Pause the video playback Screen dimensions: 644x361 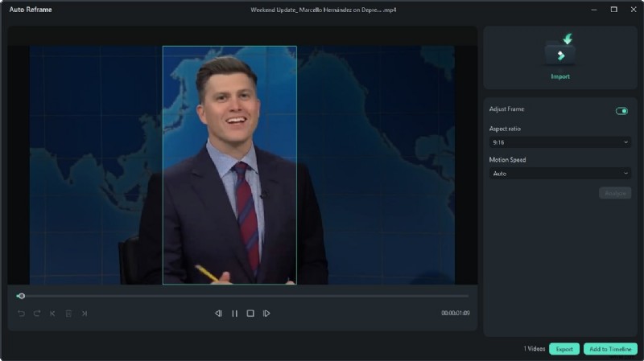pyautogui.click(x=234, y=314)
